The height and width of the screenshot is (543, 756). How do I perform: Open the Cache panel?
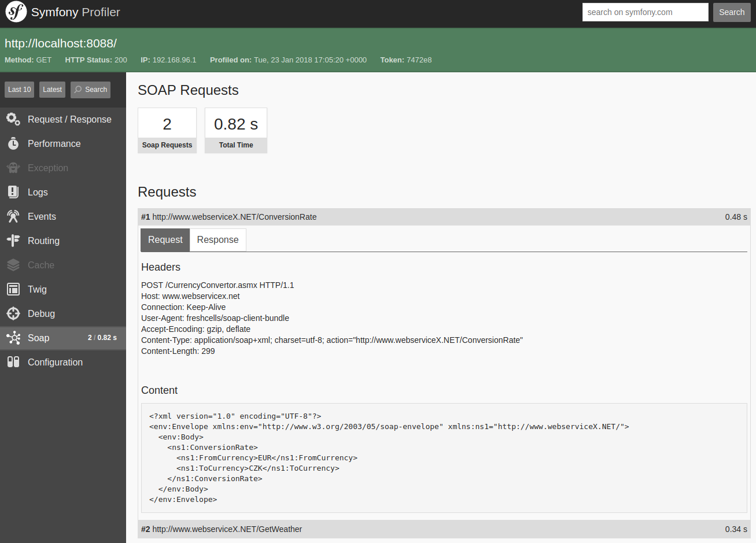click(63, 265)
